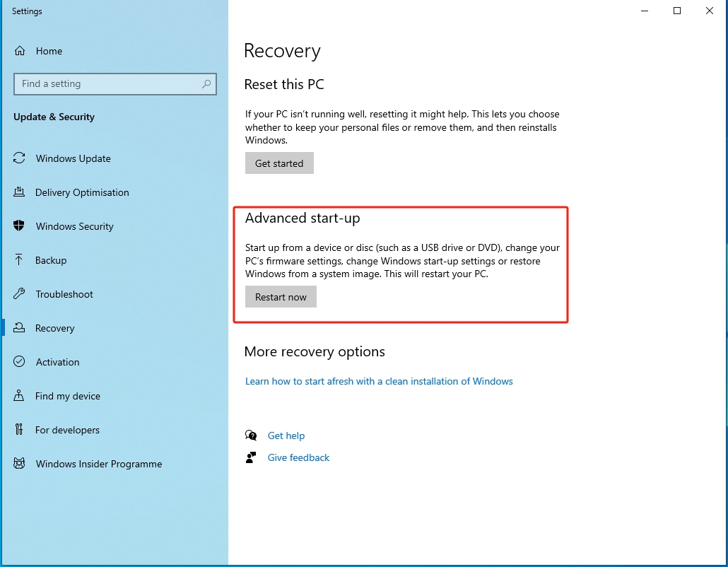The height and width of the screenshot is (567, 728).
Task: Open the clean installation of Windows link
Action: point(379,381)
